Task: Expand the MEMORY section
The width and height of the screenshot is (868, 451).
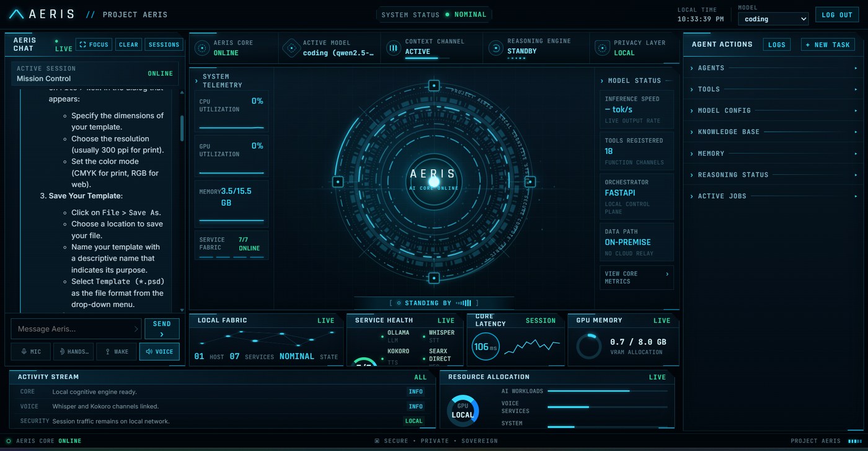Action: coord(774,153)
